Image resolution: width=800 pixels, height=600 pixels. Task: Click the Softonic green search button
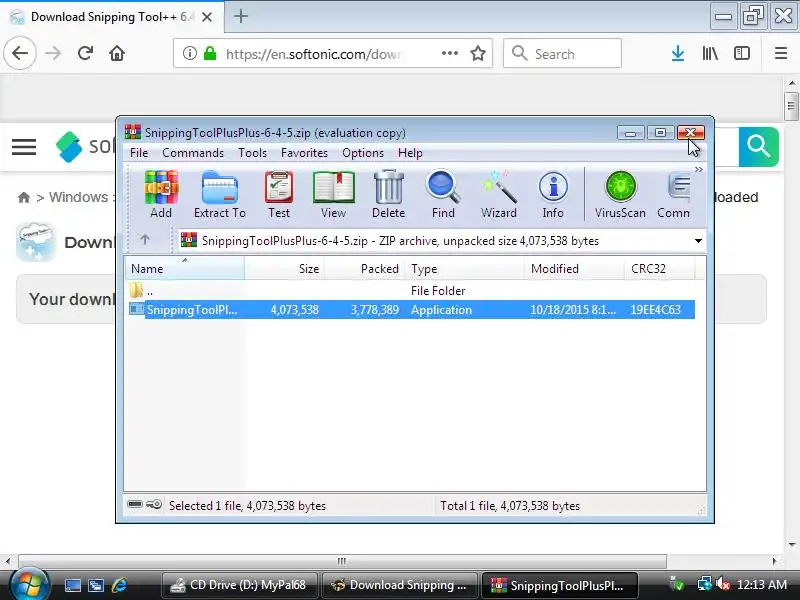[759, 147]
